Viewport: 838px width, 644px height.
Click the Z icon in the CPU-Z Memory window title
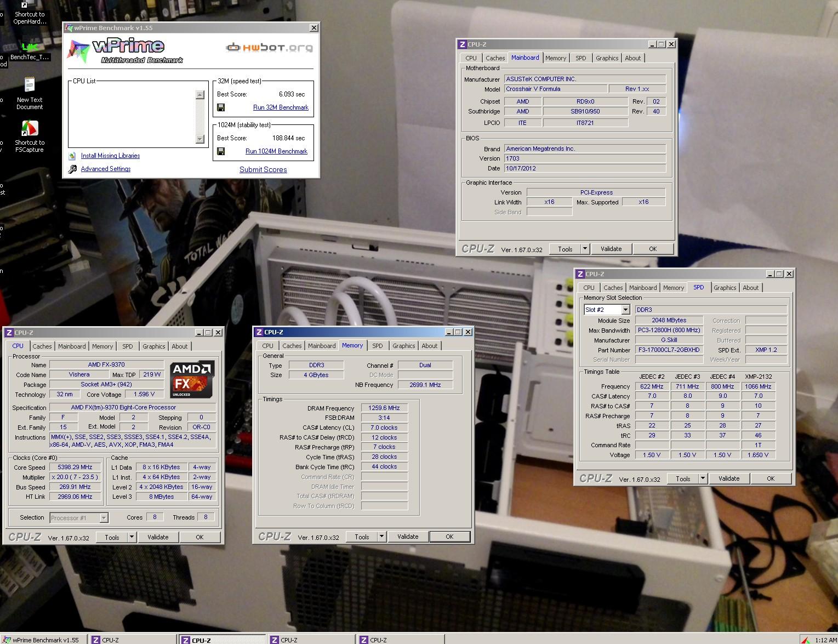(259, 332)
